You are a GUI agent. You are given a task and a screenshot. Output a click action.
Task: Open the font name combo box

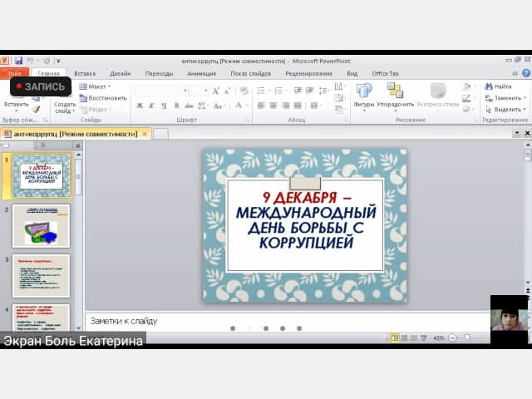click(x=160, y=91)
